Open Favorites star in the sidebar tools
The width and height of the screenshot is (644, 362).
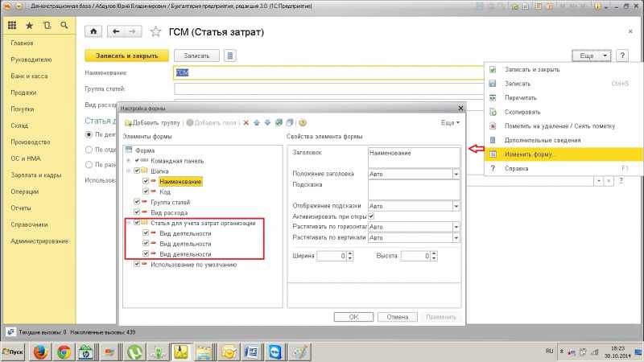[x=30, y=26]
